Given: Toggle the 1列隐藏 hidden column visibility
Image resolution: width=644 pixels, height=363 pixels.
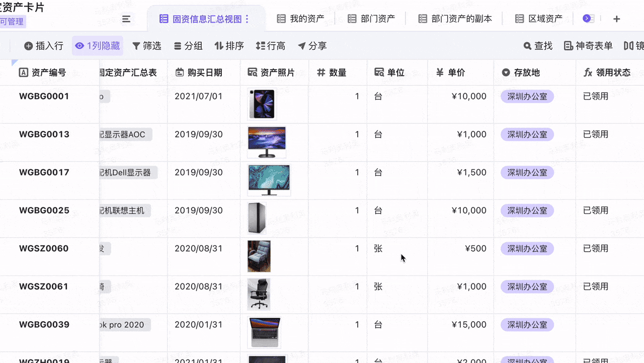Looking at the screenshot, I should coord(97,45).
